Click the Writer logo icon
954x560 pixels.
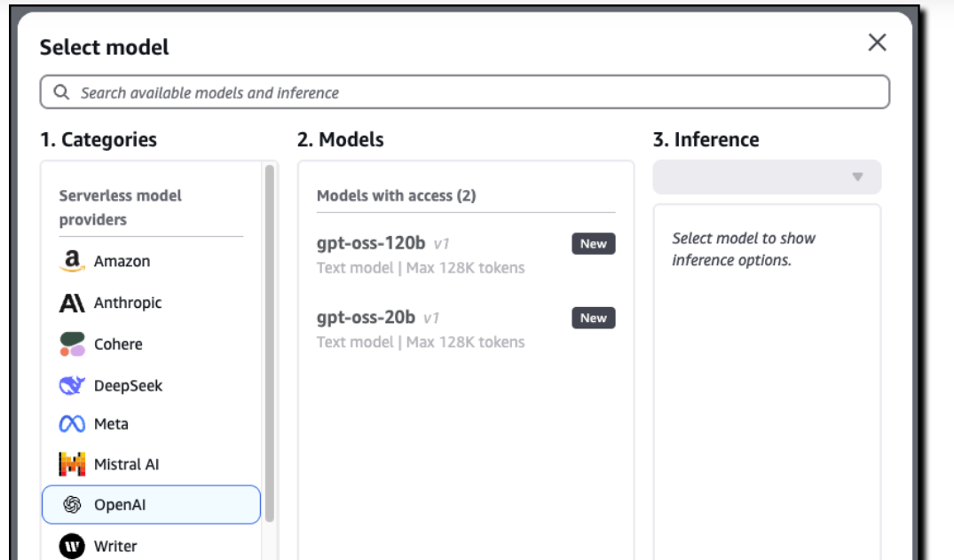coord(72,546)
